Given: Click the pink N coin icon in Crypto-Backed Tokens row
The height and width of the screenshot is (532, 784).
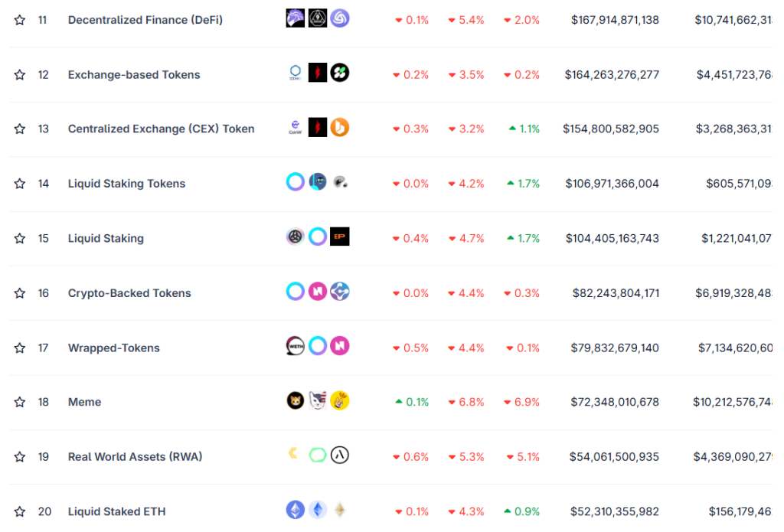Looking at the screenshot, I should click(318, 292).
